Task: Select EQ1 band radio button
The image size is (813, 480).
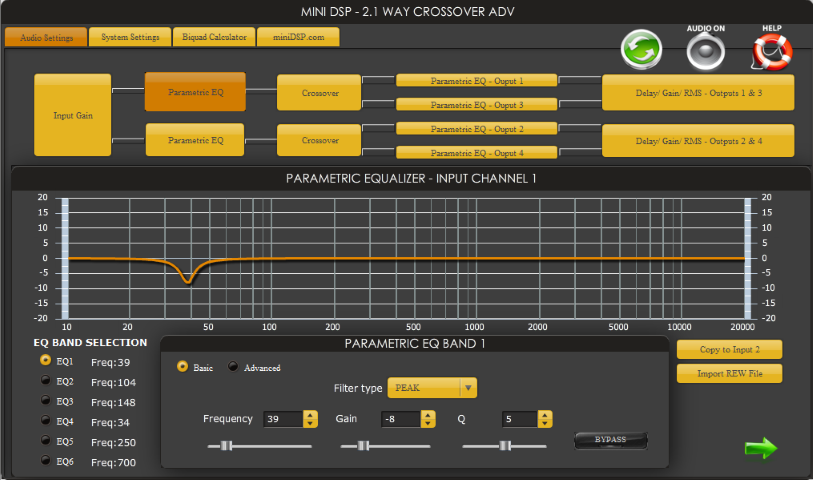Action: tap(46, 360)
